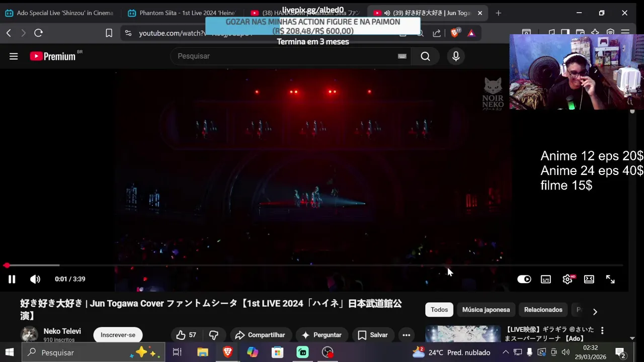Open Copilot from taskbar
The width and height of the screenshot is (644, 362).
[253, 352]
